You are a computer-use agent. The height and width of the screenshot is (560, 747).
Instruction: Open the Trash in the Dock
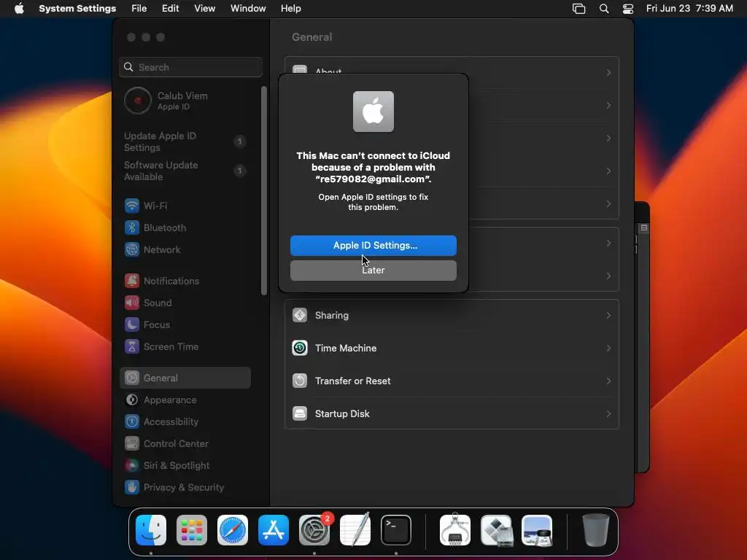(x=595, y=530)
